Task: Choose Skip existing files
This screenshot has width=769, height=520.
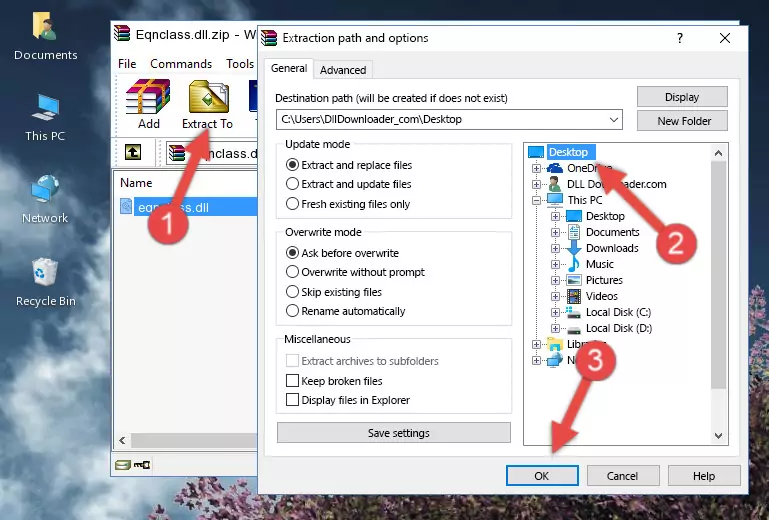Action: tap(334, 291)
